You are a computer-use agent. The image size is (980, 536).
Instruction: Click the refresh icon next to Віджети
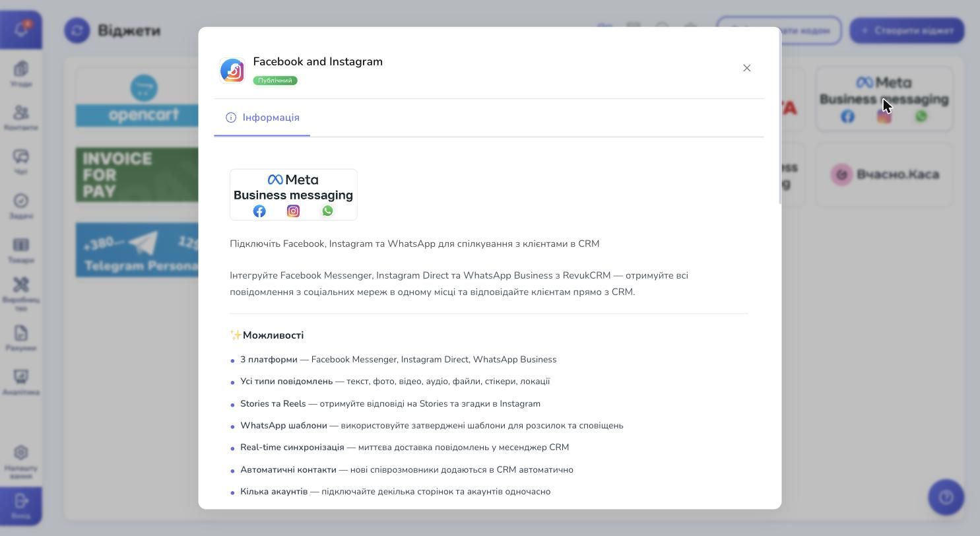click(77, 30)
